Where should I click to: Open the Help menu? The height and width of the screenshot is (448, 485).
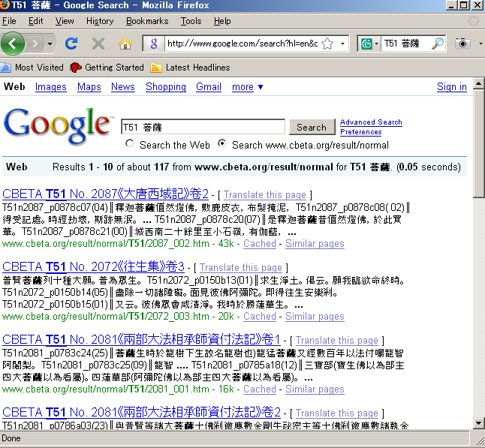222,21
